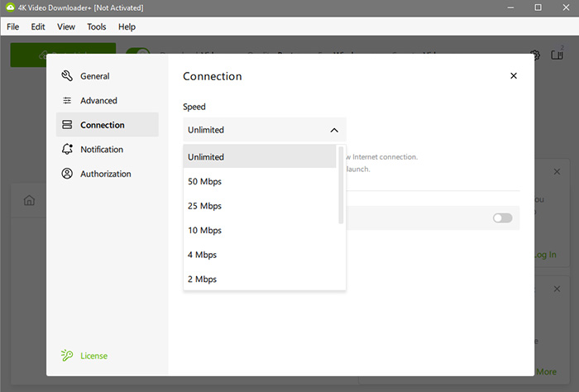Click the Speed label text
This screenshot has width=579, height=392.
[194, 107]
